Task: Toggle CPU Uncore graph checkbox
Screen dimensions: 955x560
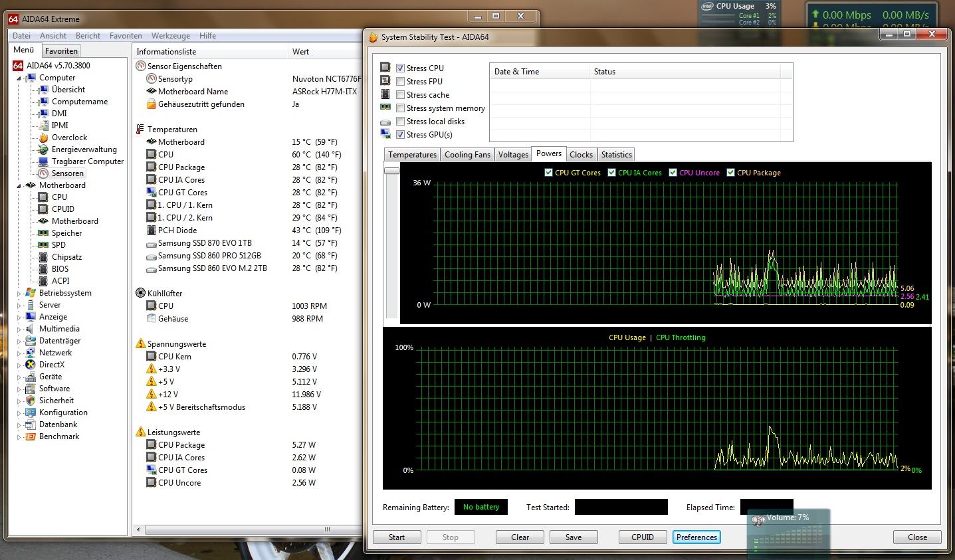Action: point(673,173)
